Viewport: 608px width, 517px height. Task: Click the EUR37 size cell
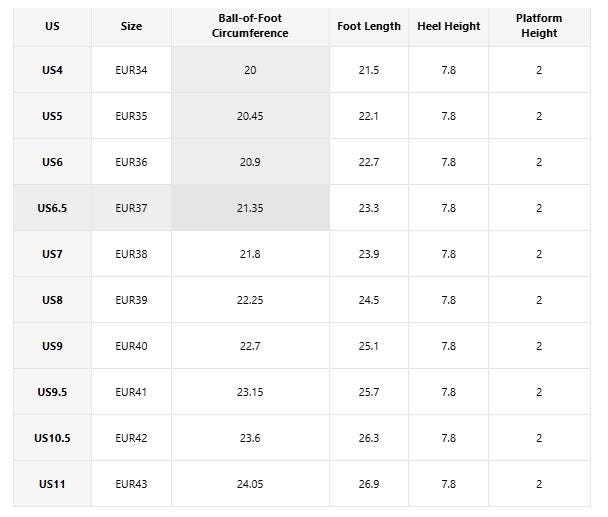point(131,208)
